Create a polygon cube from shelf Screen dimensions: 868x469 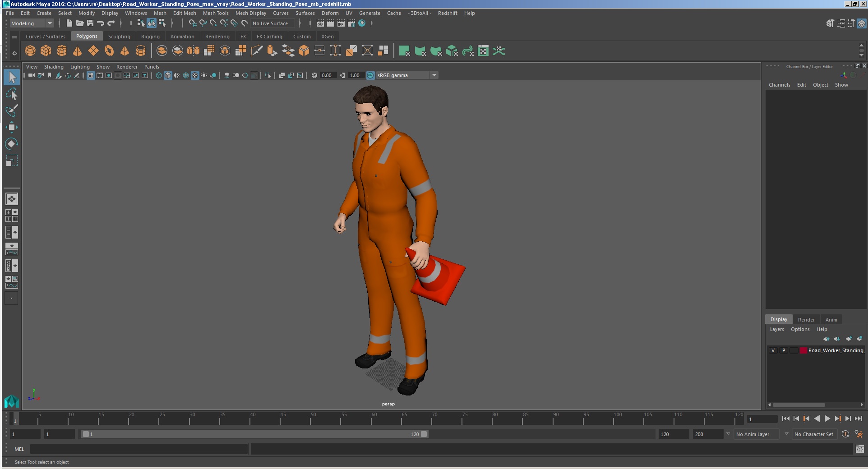pyautogui.click(x=46, y=51)
